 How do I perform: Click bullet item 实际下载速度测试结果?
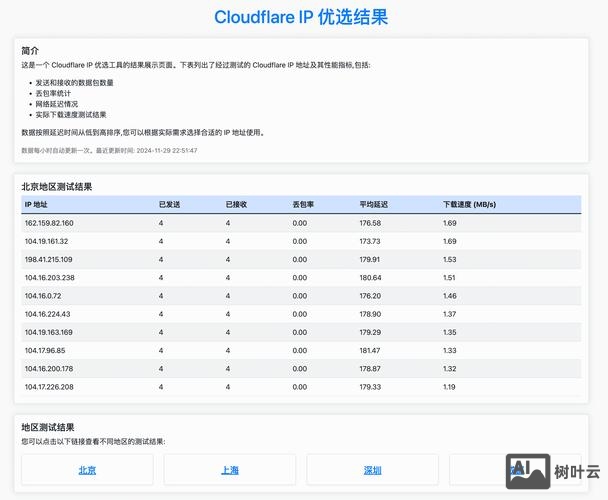(x=71, y=115)
